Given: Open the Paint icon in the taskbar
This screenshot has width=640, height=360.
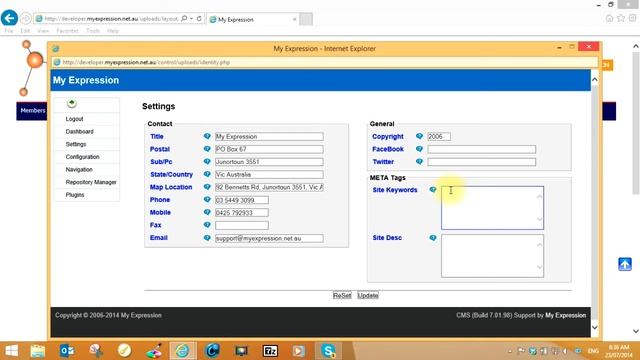Looking at the screenshot, I should click(154, 351).
